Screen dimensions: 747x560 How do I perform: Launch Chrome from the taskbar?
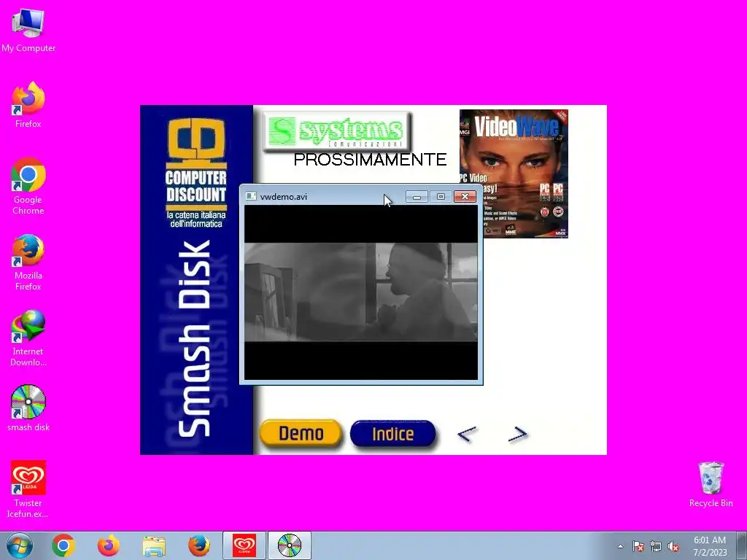[x=63, y=545]
